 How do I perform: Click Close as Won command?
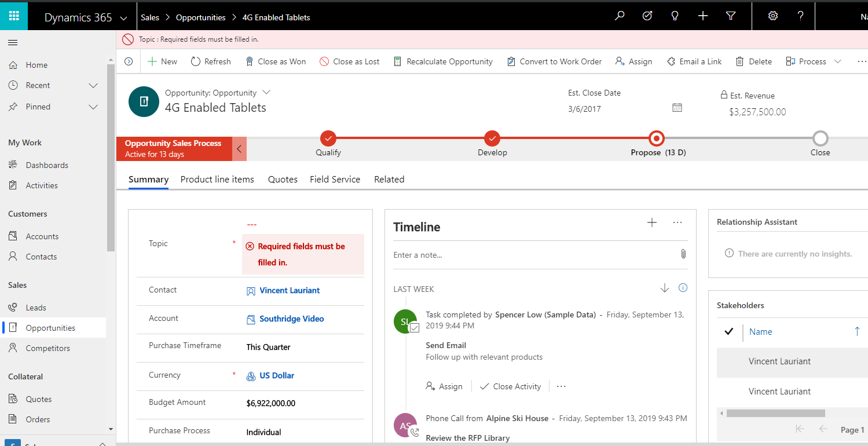click(276, 61)
